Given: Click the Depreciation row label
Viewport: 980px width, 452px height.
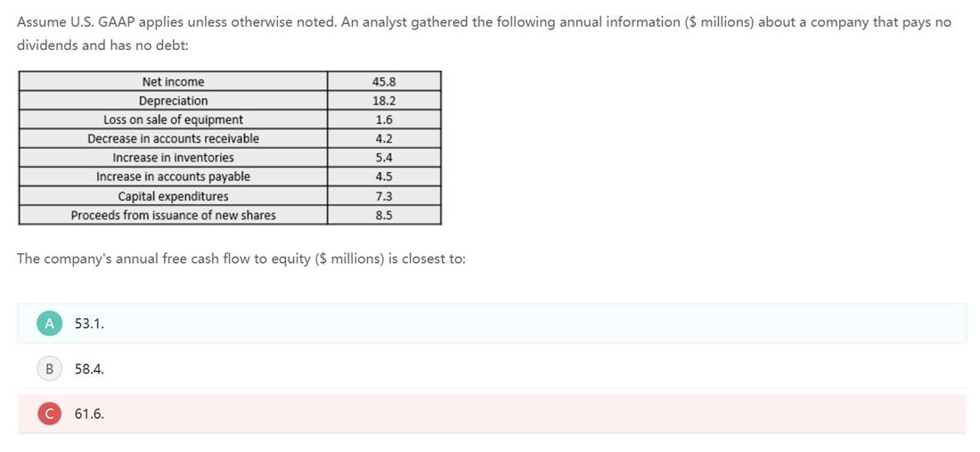Looking at the screenshot, I should 173,101.
